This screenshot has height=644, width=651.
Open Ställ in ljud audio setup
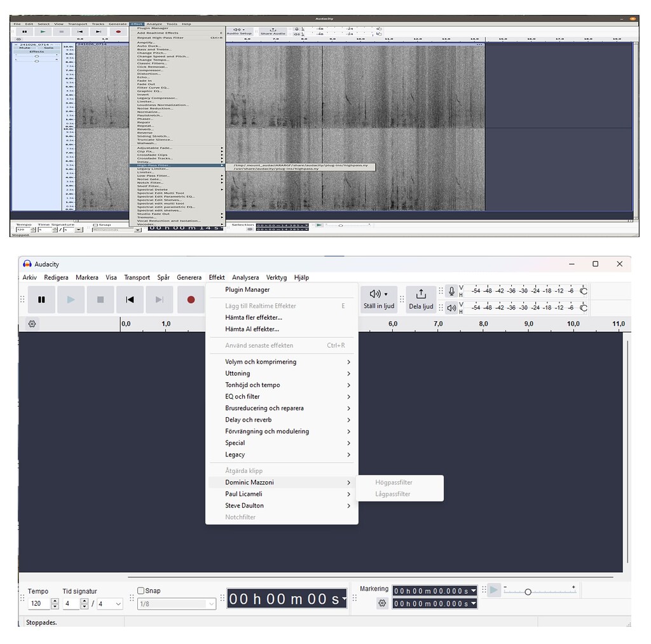pos(379,299)
